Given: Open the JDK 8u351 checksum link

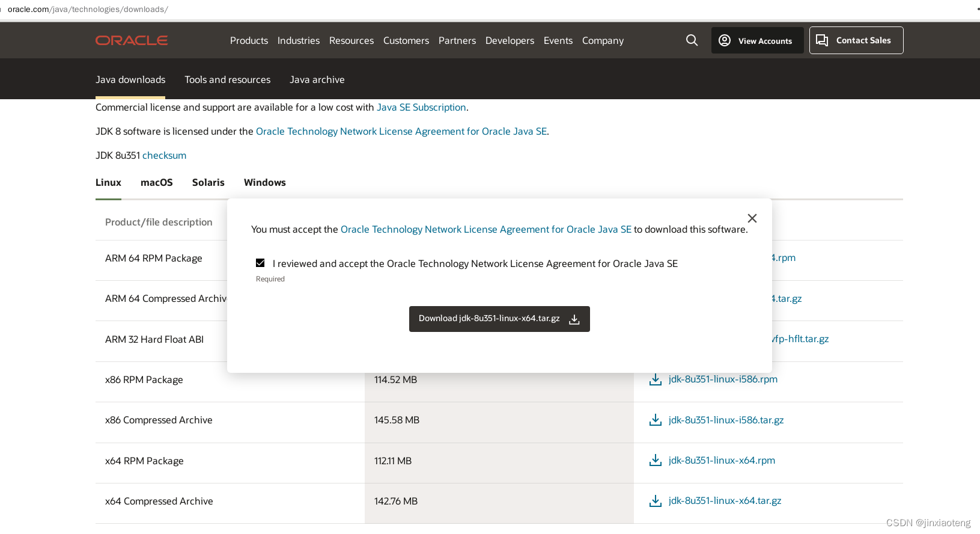Looking at the screenshot, I should [x=164, y=155].
